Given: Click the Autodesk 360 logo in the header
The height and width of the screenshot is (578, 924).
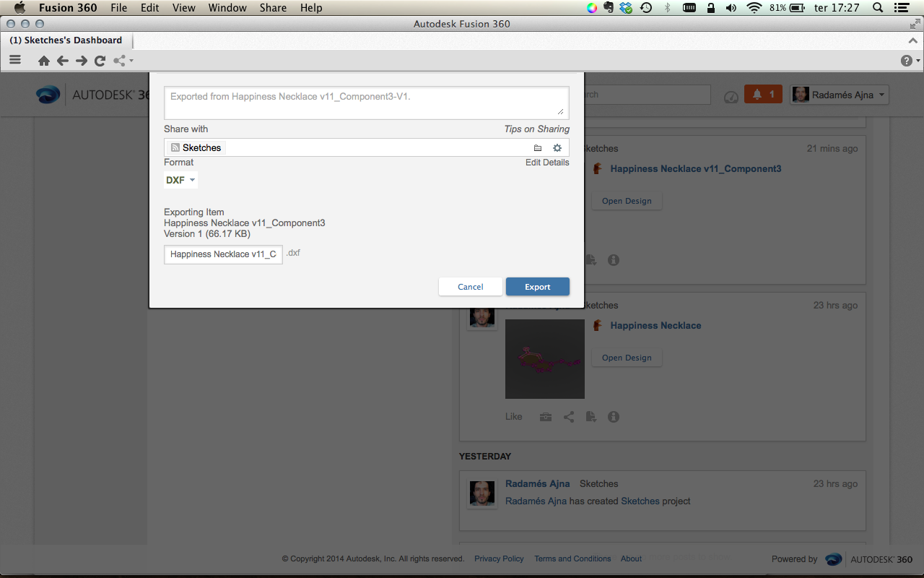Looking at the screenshot, I should click(93, 95).
